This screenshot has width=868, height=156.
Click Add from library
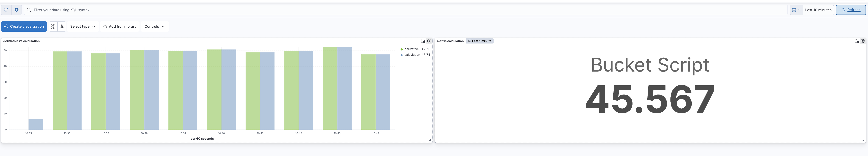pos(120,26)
